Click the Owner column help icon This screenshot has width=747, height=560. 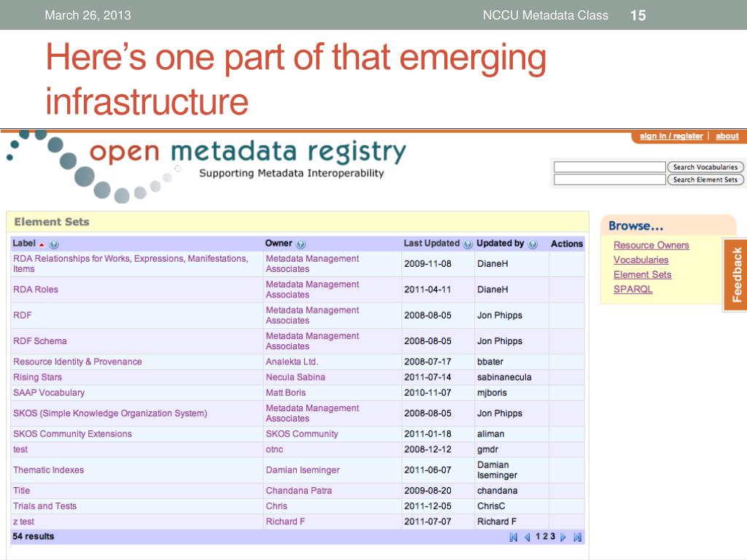pos(301,244)
